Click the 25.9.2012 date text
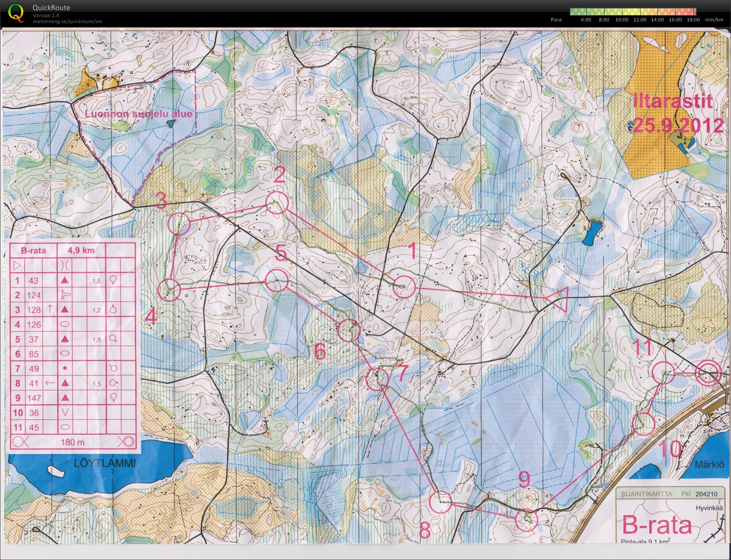 click(x=678, y=125)
